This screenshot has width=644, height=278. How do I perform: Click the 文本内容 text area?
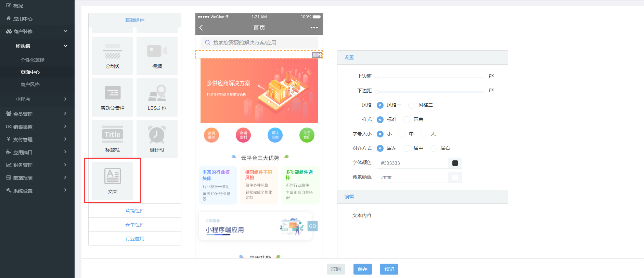point(434,235)
